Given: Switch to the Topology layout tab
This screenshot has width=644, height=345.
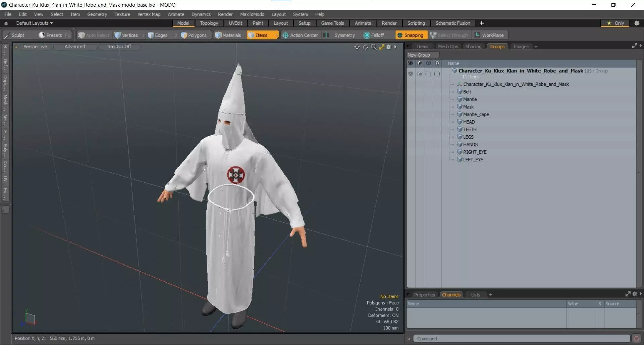Looking at the screenshot, I should click(x=209, y=23).
